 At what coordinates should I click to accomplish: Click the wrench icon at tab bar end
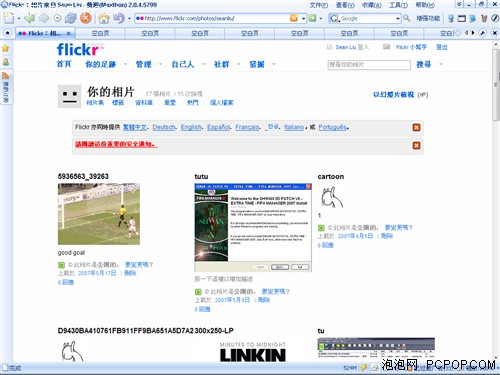(482, 33)
